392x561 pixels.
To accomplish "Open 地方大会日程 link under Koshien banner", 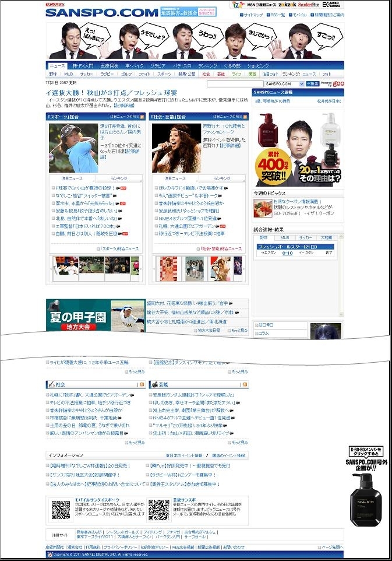I will pyautogui.click(x=210, y=330).
